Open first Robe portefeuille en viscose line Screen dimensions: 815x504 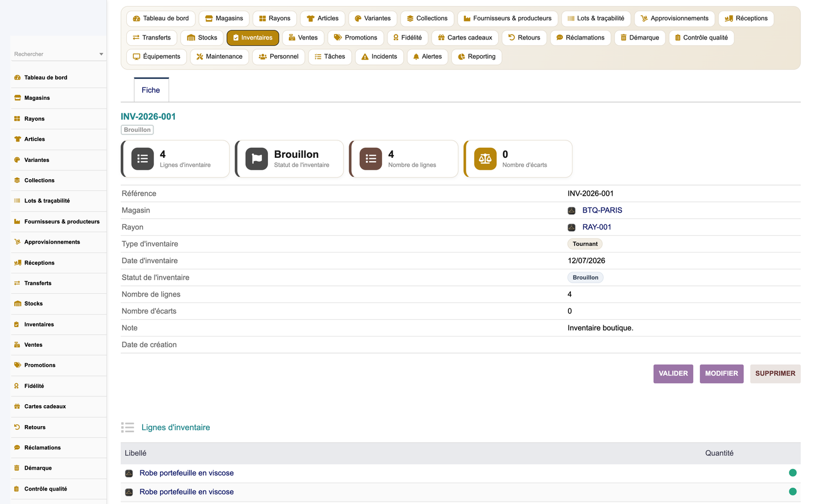pos(187,473)
